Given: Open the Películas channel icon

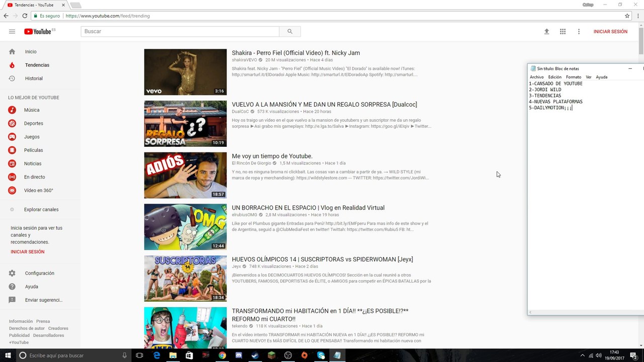Looking at the screenshot, I should 12,150.
